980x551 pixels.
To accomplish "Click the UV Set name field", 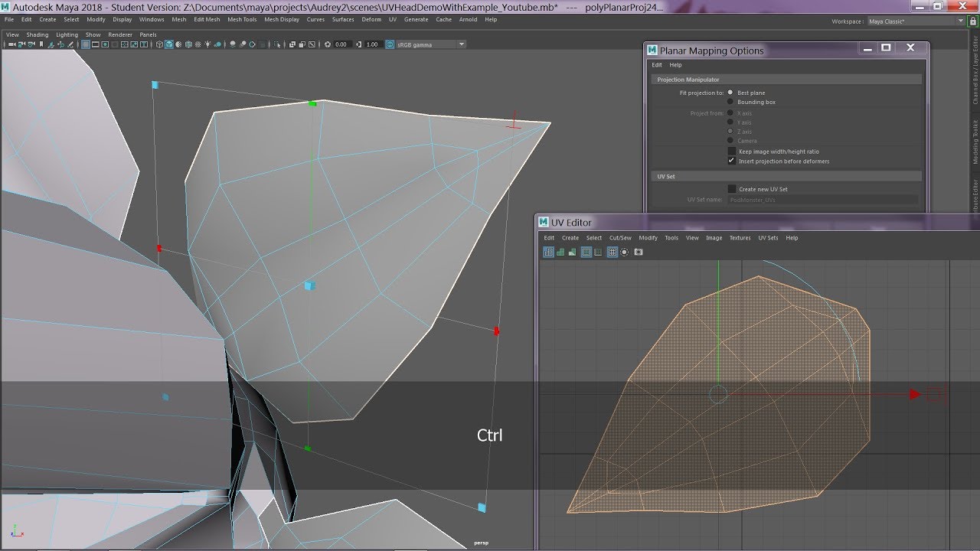I will [x=822, y=200].
